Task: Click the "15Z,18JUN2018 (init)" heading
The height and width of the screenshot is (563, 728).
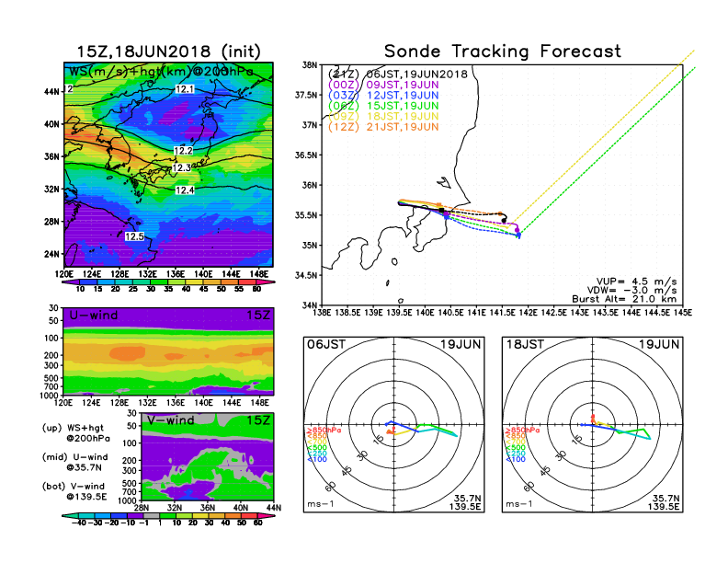Action: (x=168, y=52)
